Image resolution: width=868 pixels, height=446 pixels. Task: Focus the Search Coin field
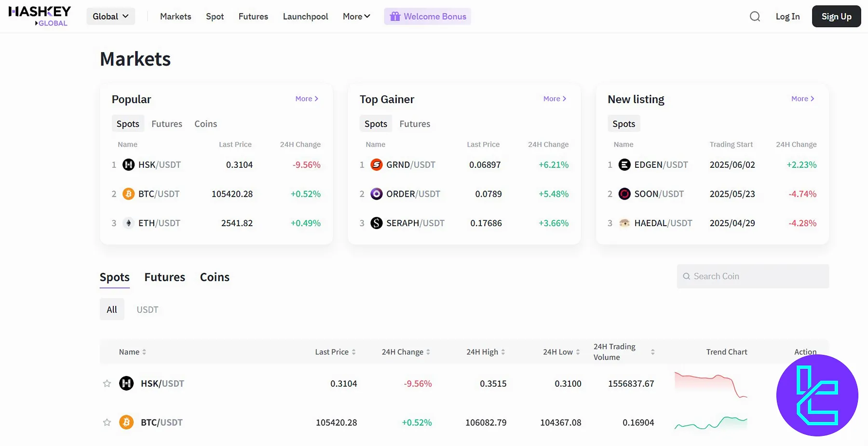pos(753,276)
